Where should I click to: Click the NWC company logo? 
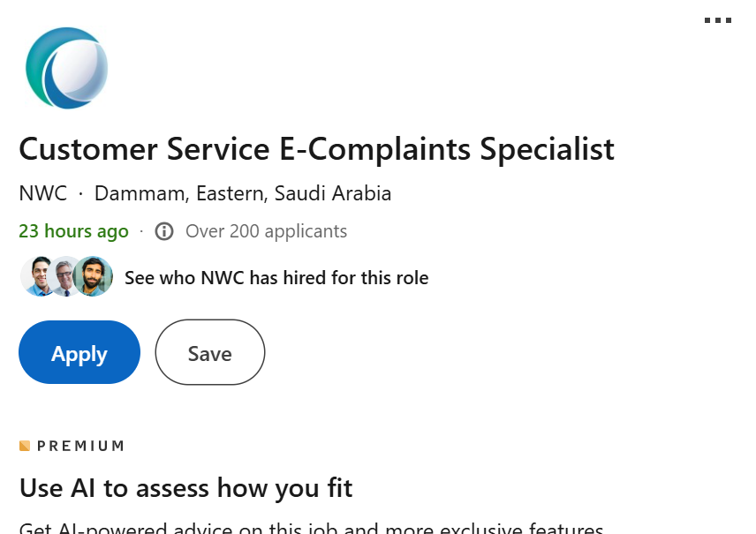(x=66, y=68)
